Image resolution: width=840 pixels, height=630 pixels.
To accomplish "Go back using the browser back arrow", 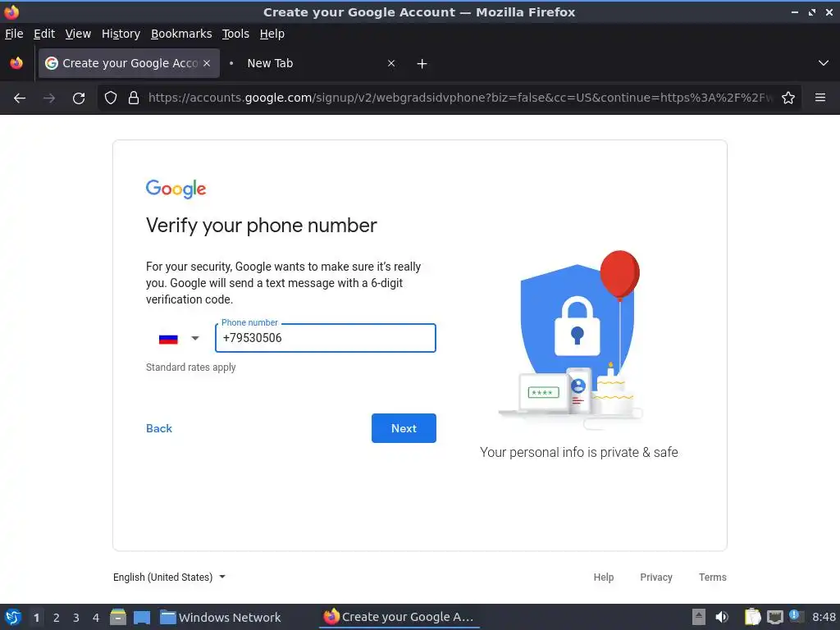I will (20, 98).
